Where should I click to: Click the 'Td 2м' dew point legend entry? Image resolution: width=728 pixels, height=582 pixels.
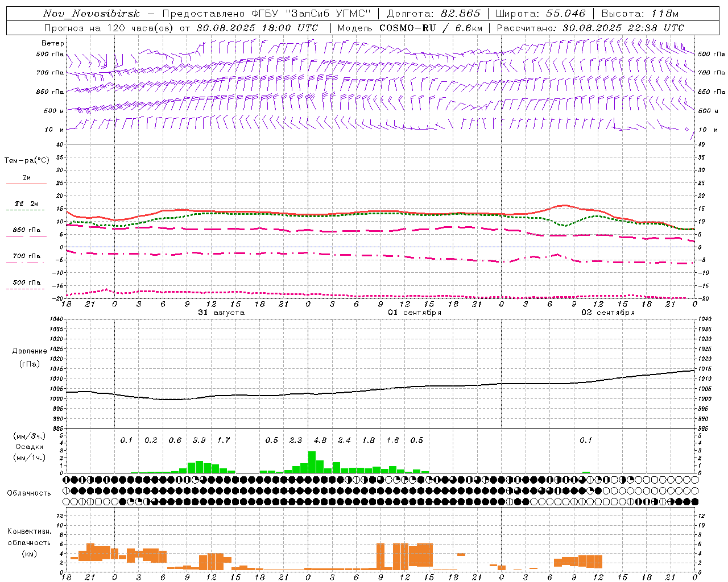pos(27,203)
